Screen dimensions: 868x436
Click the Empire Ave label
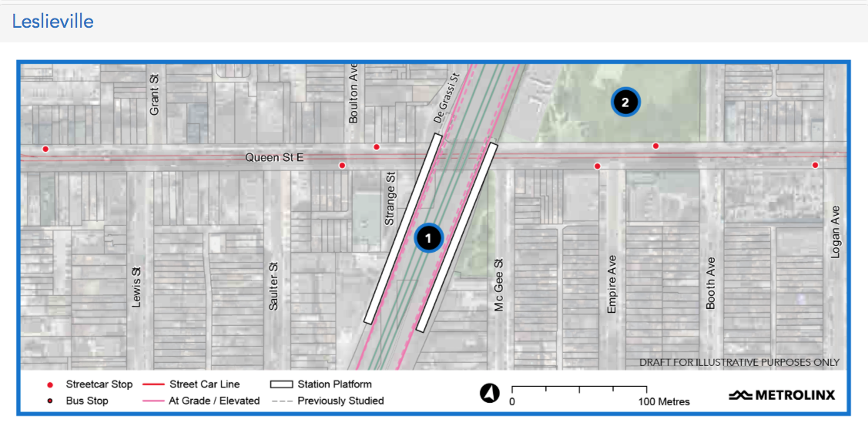click(612, 283)
